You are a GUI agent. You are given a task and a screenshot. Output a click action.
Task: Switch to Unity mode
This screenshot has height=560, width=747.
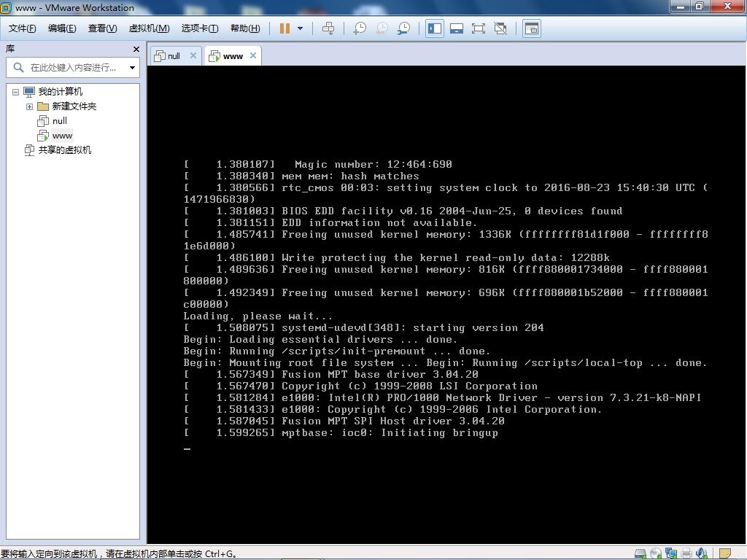[x=500, y=28]
